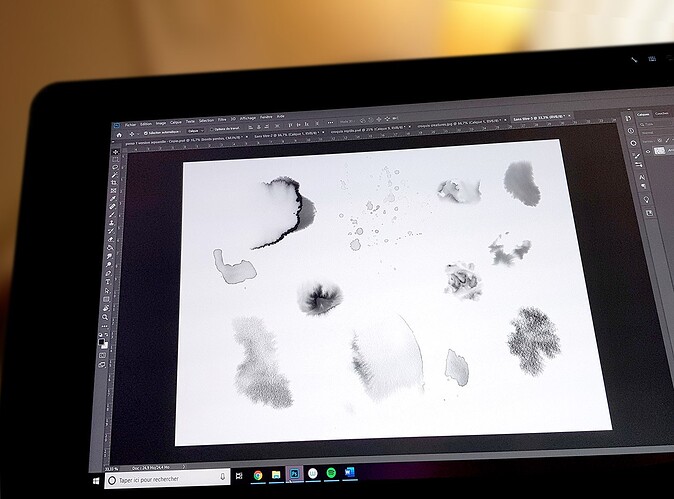
Task: Select the Hand tool
Action: click(106, 308)
